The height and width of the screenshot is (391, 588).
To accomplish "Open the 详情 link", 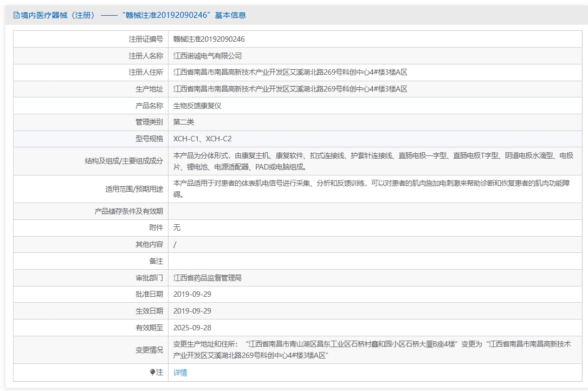I will point(180,373).
